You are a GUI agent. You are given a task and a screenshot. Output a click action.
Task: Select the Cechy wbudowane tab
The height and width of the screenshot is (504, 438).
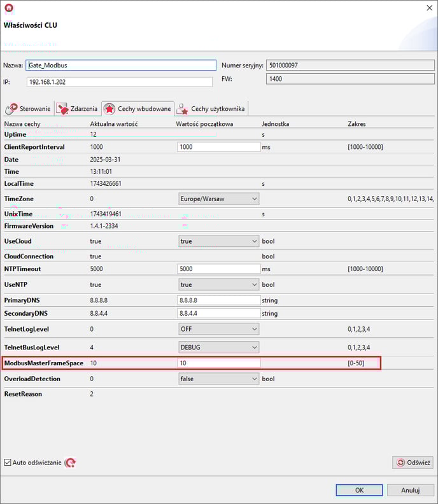tap(138, 109)
